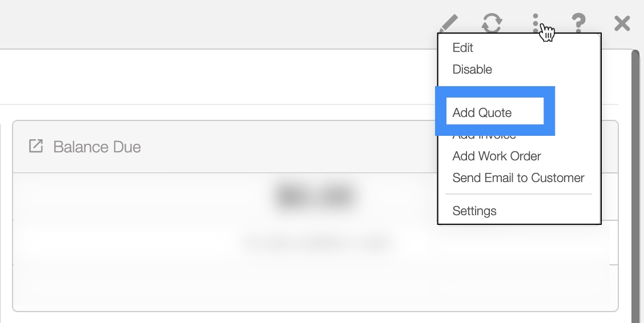
Task: Open help via the question mark icon
Action: (x=578, y=23)
